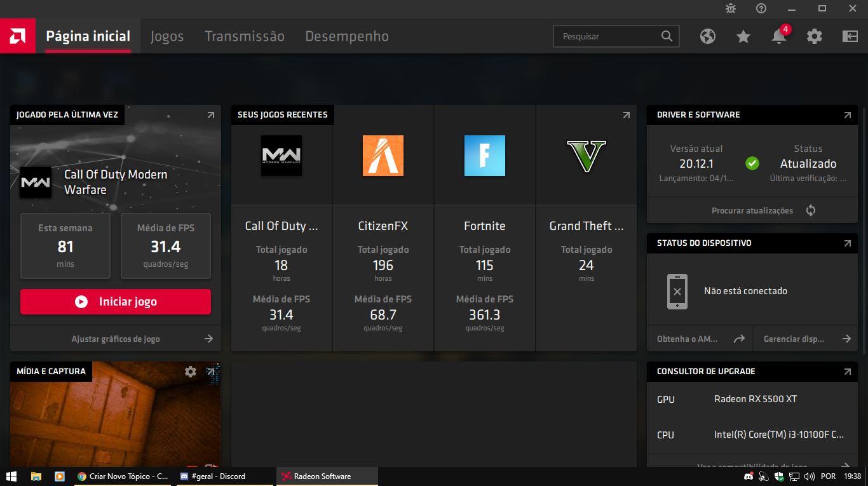Expand the Status do dispositivo panel
This screenshot has height=486, width=868.
coord(847,243)
